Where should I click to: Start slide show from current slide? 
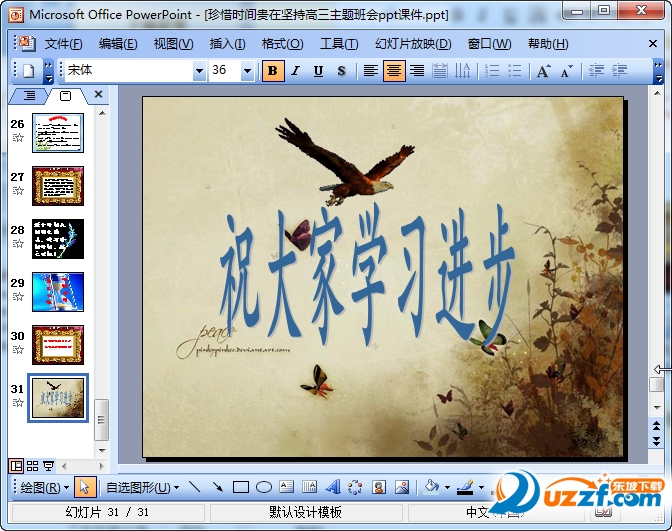[x=48, y=466]
